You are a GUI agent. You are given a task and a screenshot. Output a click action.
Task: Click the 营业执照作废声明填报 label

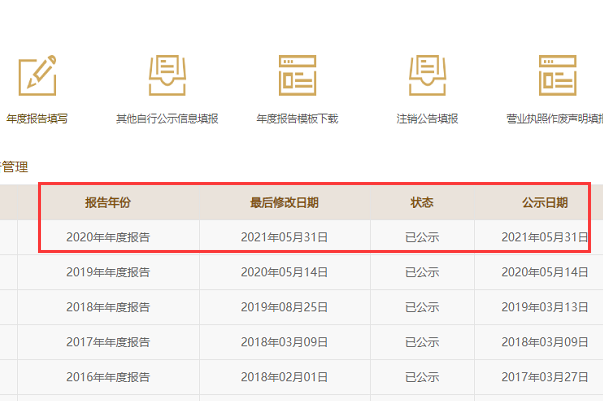pyautogui.click(x=555, y=119)
